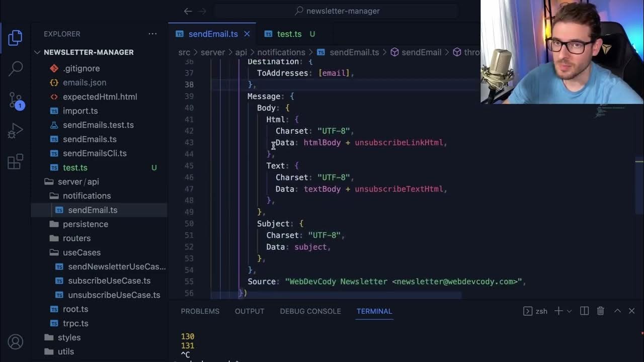Open expectedHtml.html file
The height and width of the screenshot is (362, 644).
tap(100, 97)
